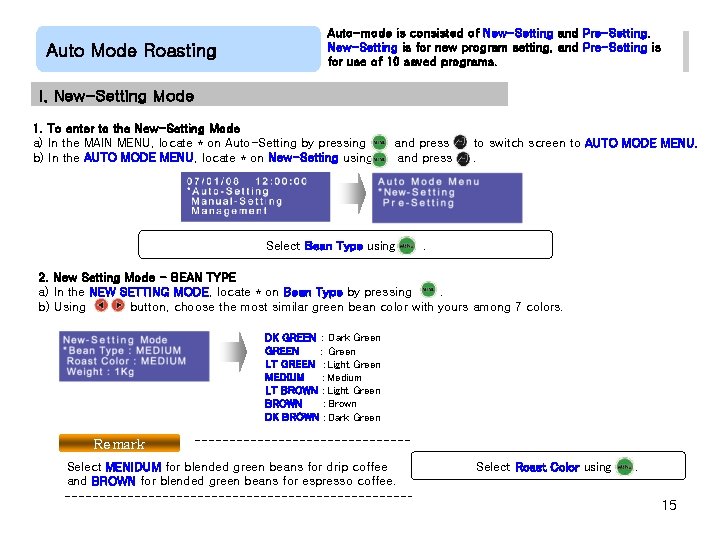Click the green button icon in "Select Roast Color using" box
This screenshot has height=540, width=720.
tap(624, 467)
